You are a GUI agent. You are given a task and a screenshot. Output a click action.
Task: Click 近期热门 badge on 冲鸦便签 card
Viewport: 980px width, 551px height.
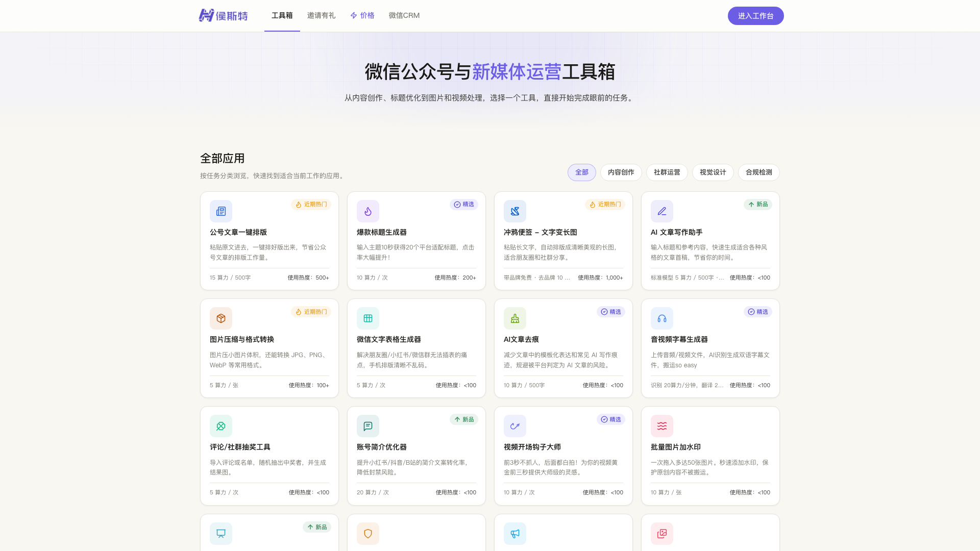pos(605,205)
